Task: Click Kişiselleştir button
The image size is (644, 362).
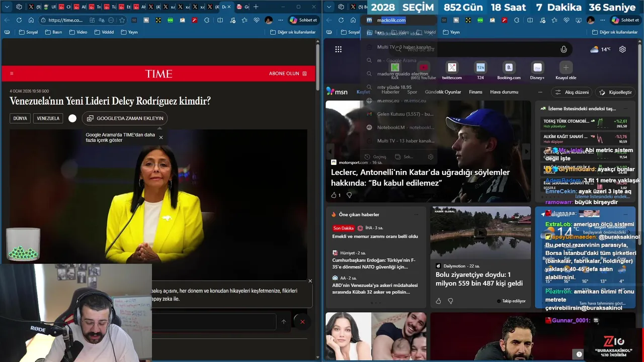Action: point(615,92)
